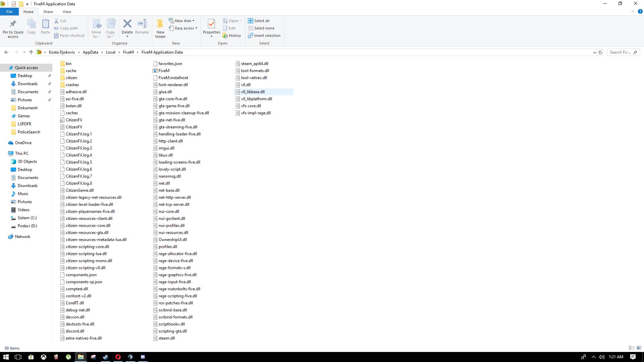Open Windows Start menu
Screen dimensions: 644x362
point(6,357)
